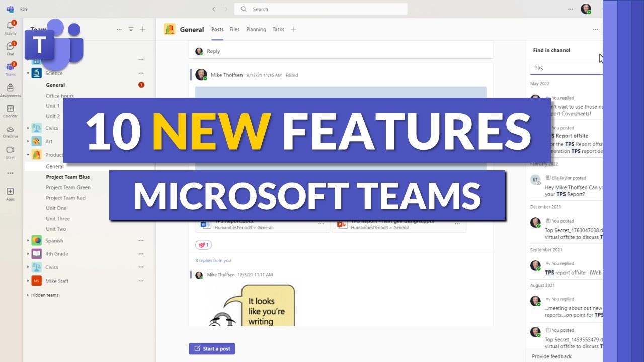
Task: Open more options on the TPS Report.docx attachment
Action: (321, 224)
